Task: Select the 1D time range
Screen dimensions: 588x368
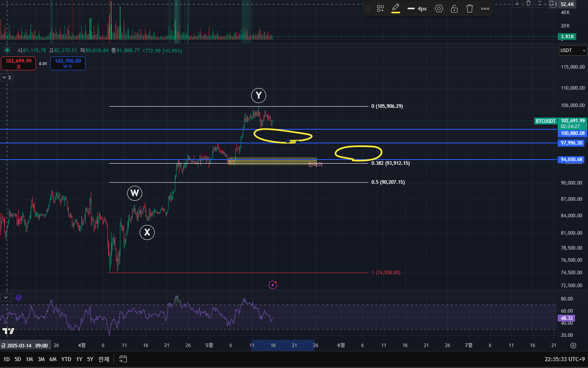Action: click(6, 359)
